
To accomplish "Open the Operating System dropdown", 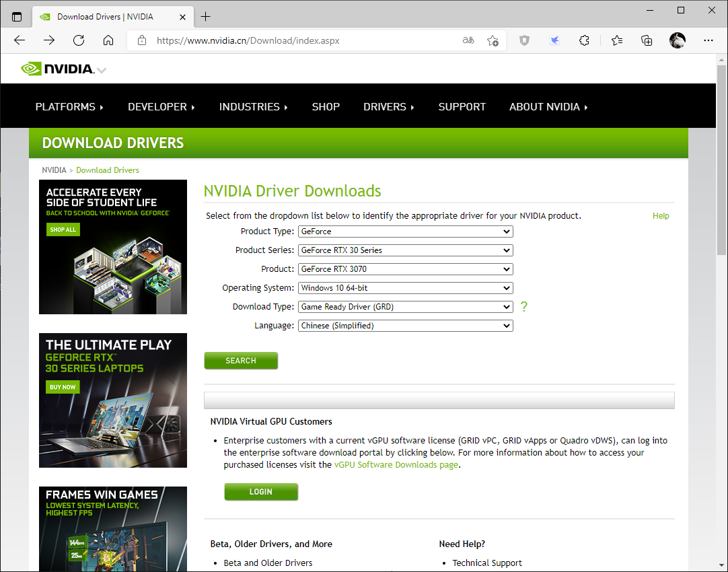I will coord(405,288).
